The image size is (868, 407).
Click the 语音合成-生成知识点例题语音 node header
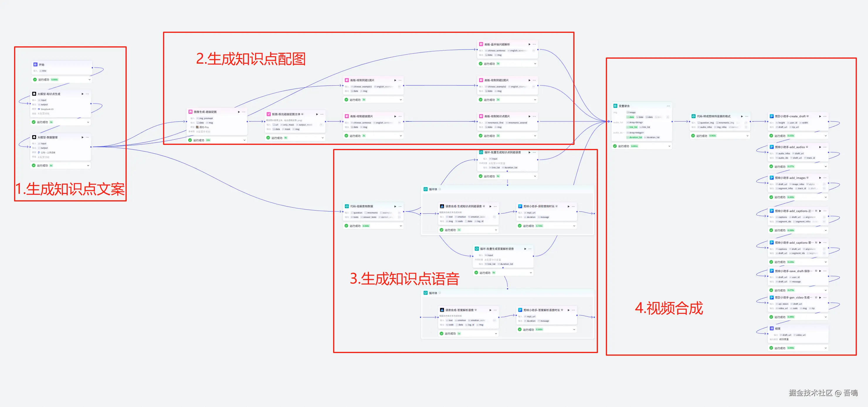click(463, 206)
